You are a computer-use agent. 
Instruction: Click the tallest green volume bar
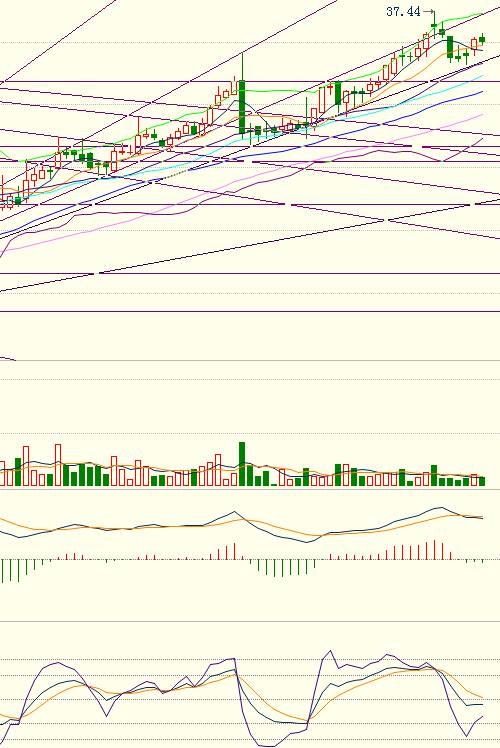242,464
